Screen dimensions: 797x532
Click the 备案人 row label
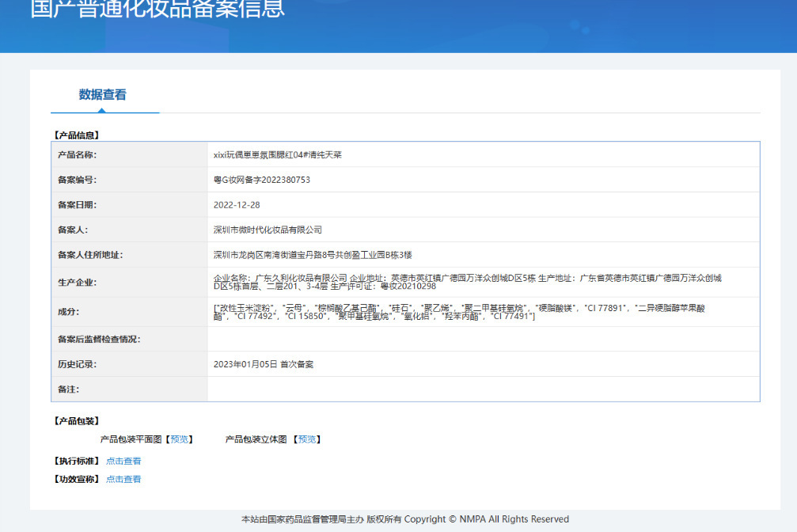click(73, 230)
